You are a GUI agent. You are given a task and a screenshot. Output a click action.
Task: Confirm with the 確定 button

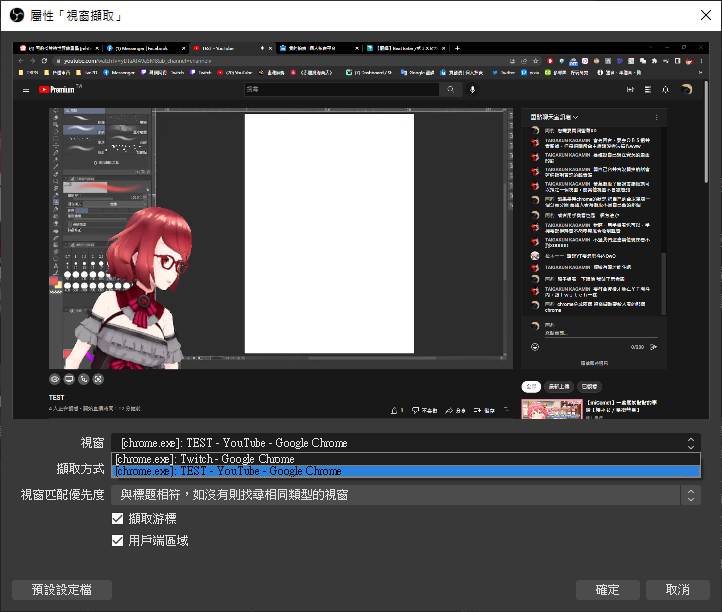coord(608,590)
